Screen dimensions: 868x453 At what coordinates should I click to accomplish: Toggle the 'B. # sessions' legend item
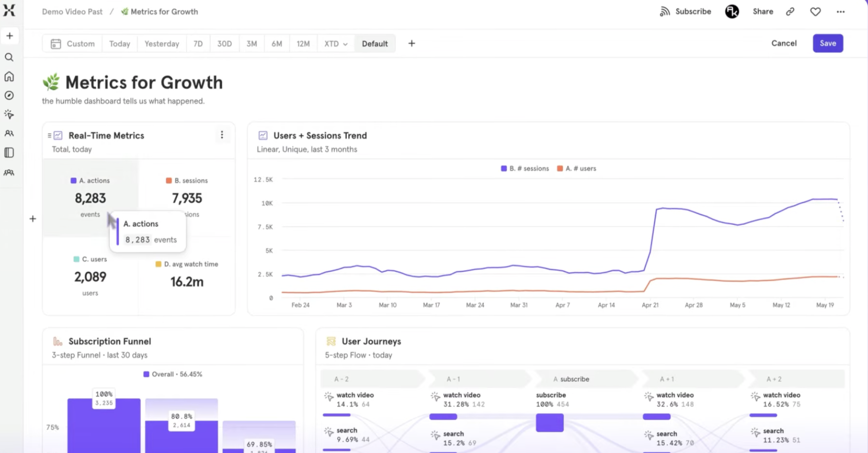pos(524,168)
